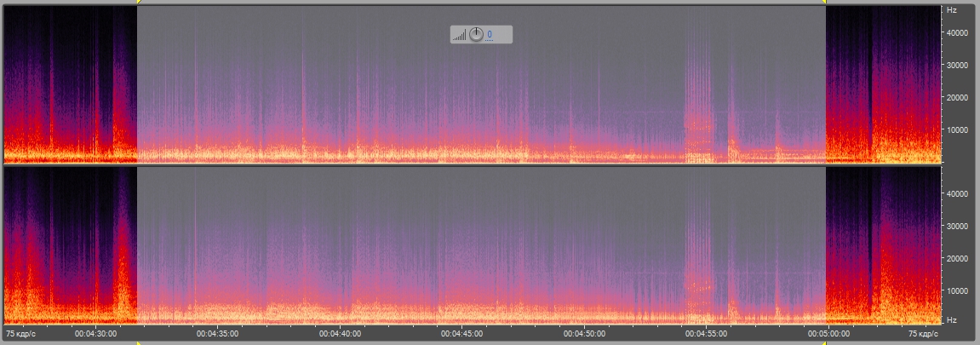Screen dimensions: 980x345
Task: Click the left 75 кдр/с frame rate label
Action: coord(20,334)
